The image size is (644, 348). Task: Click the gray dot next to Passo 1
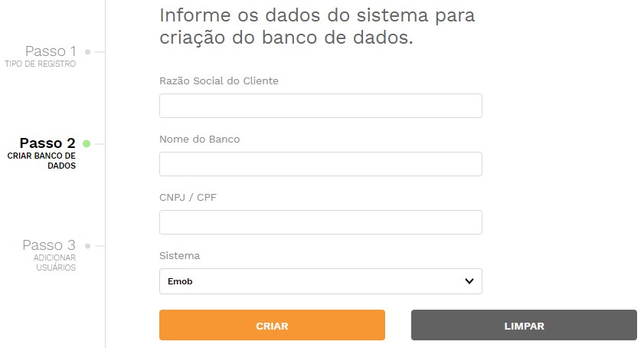point(87,52)
